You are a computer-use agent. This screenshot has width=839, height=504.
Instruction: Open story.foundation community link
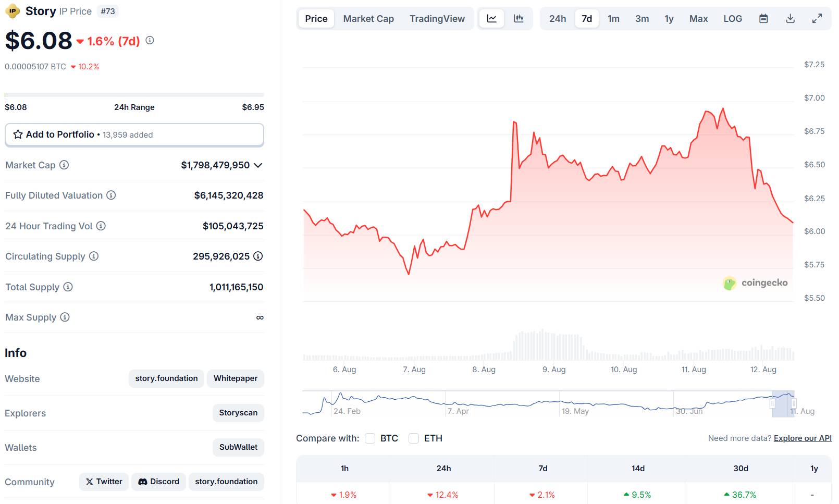[226, 482]
